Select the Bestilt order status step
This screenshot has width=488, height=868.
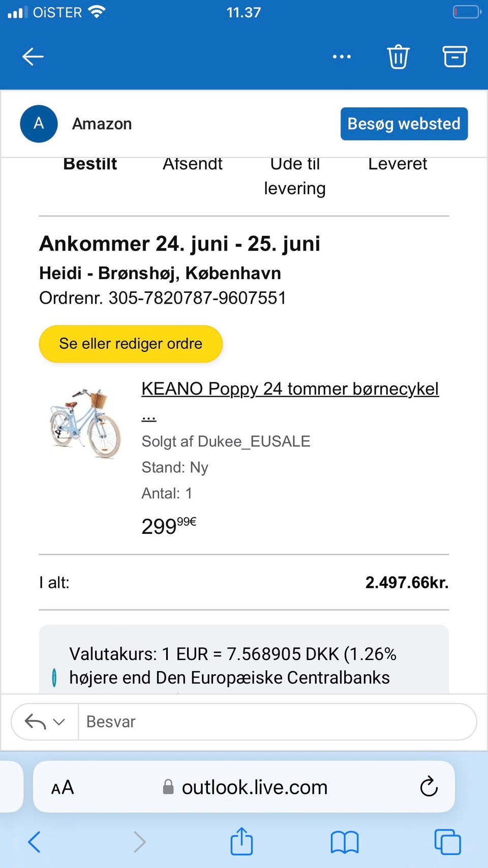tap(90, 164)
